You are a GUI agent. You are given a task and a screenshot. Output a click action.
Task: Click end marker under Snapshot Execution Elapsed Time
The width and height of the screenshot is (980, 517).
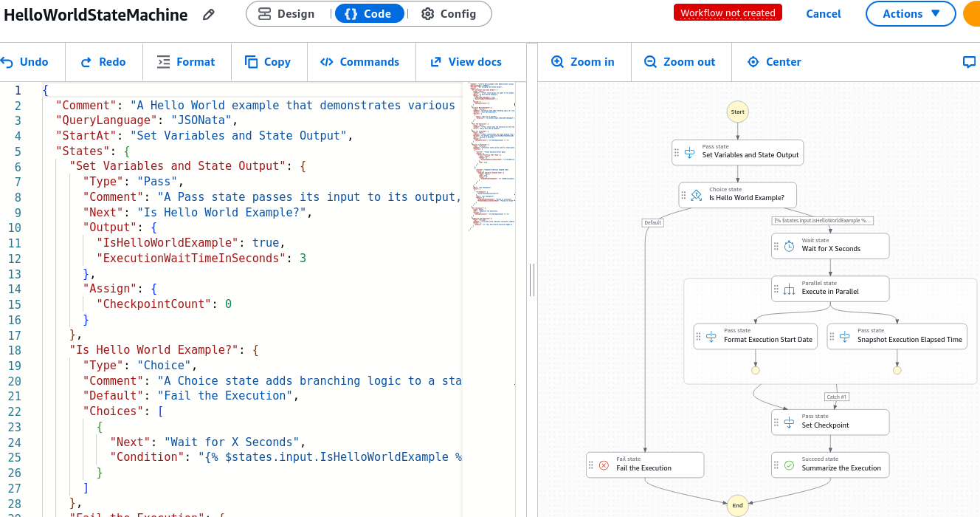pyautogui.click(x=897, y=371)
